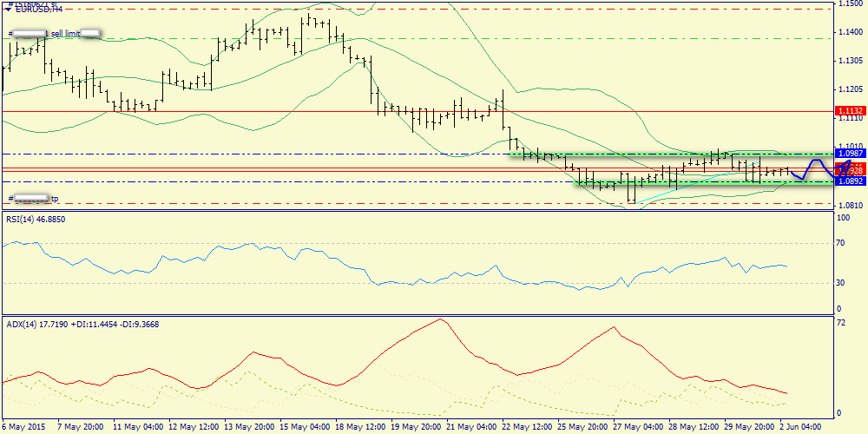
Task: Click the ADX scale value 72
Action: click(843, 323)
